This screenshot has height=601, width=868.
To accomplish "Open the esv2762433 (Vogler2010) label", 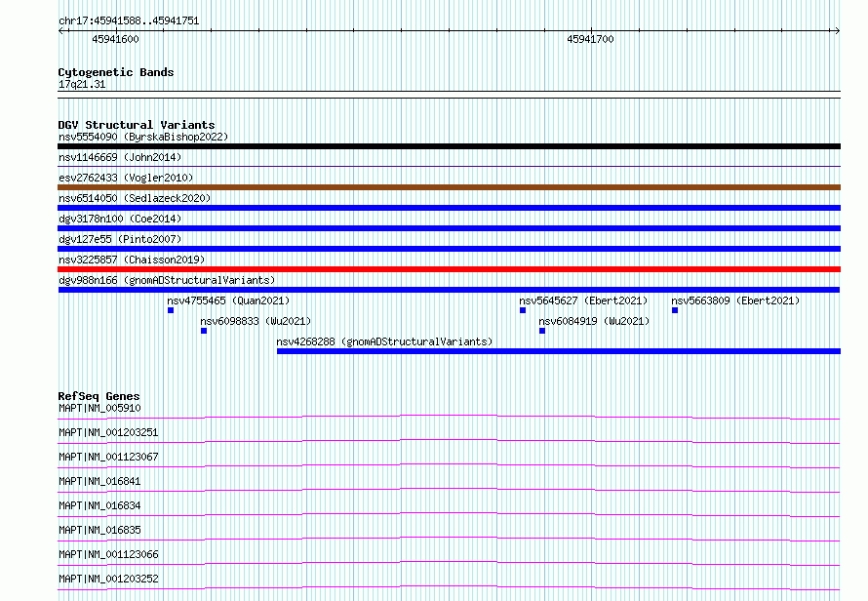I will (x=126, y=178).
